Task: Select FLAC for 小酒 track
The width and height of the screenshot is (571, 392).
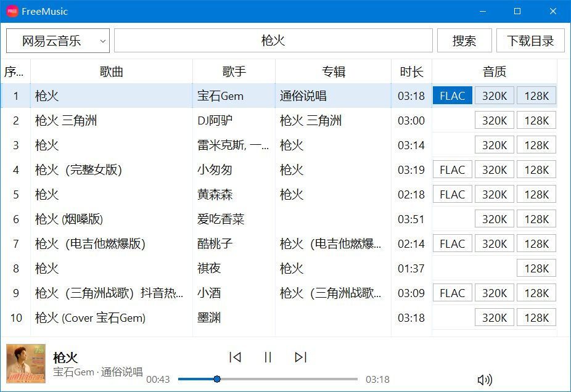Action: [452, 293]
